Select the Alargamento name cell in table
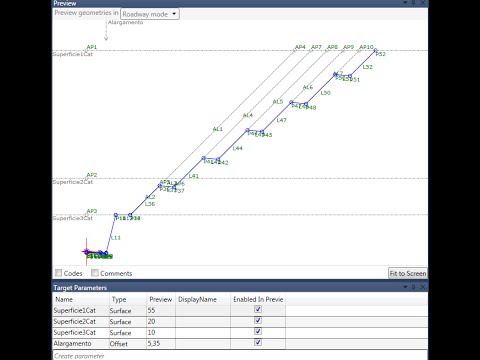This screenshot has height=360, width=480. tap(81, 344)
